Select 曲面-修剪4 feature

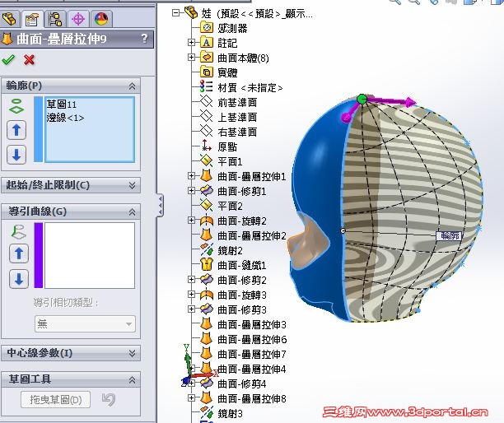click(242, 383)
